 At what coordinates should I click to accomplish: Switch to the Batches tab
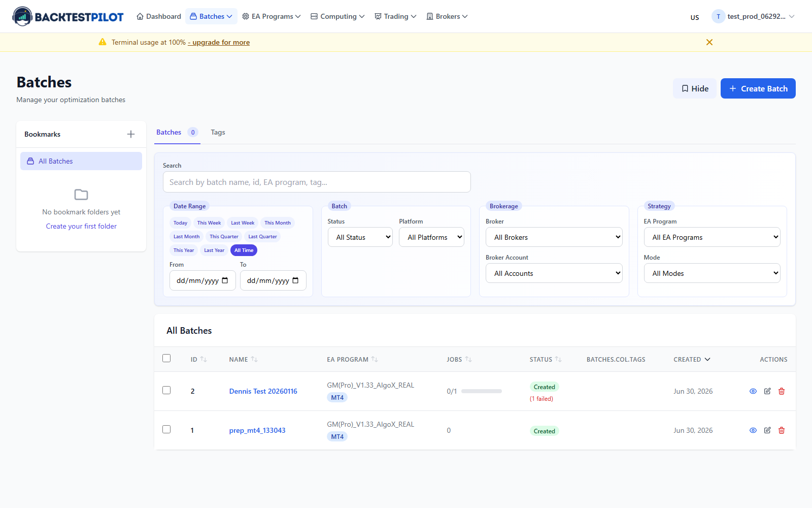click(177, 132)
